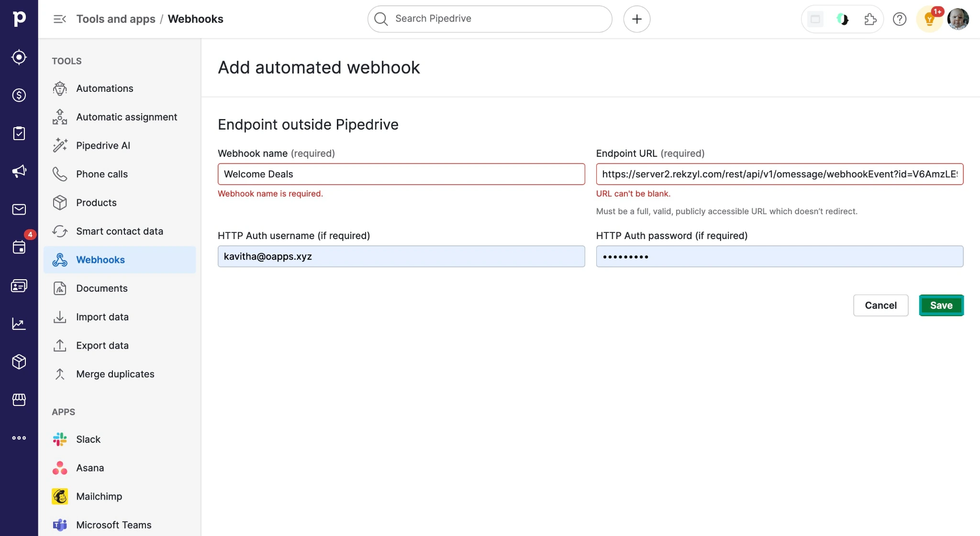The width and height of the screenshot is (980, 536).
Task: Open Pipedrive AI menu item
Action: point(120,146)
